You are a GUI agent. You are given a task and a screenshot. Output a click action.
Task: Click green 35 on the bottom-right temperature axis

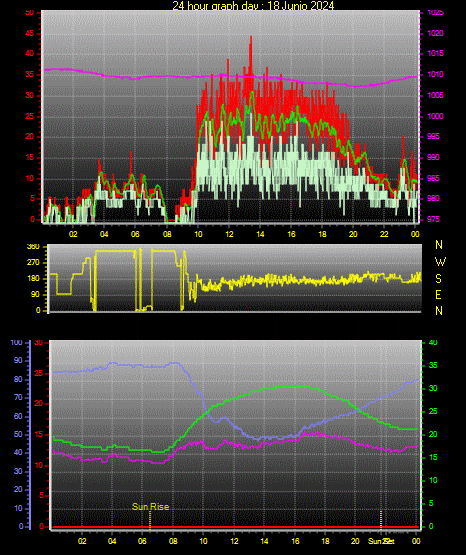click(x=433, y=366)
